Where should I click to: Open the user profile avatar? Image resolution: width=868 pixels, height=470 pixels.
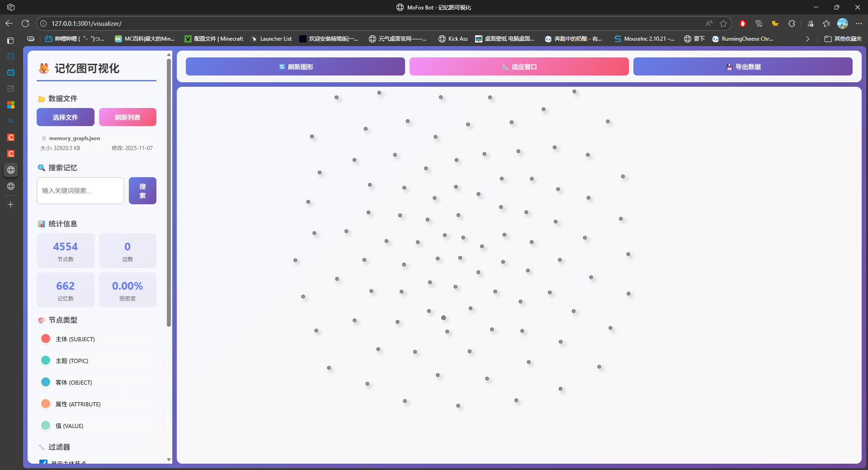click(843, 23)
